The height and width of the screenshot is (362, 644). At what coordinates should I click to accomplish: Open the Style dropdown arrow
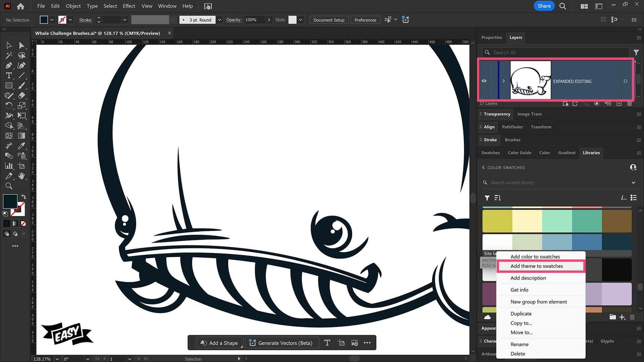click(x=301, y=20)
